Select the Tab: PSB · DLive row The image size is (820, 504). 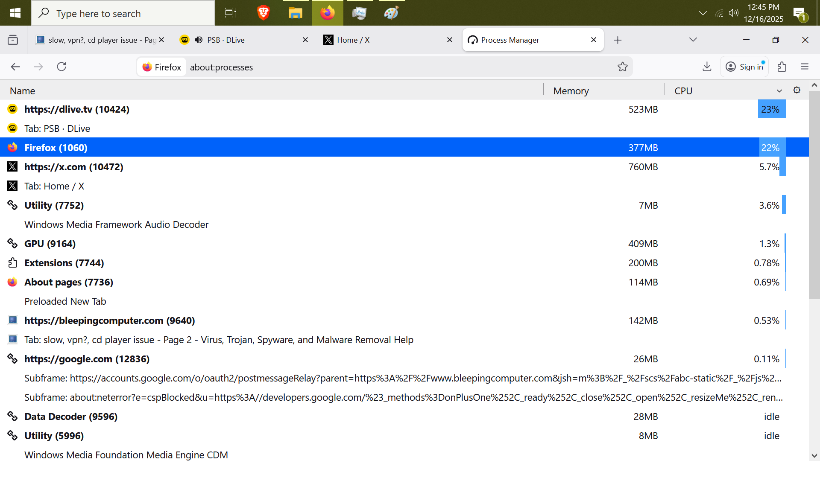pos(404,128)
